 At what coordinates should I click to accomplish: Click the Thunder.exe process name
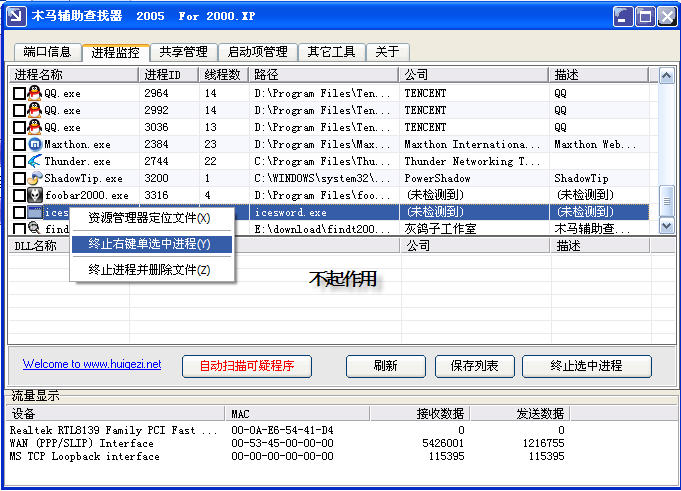coord(77,161)
